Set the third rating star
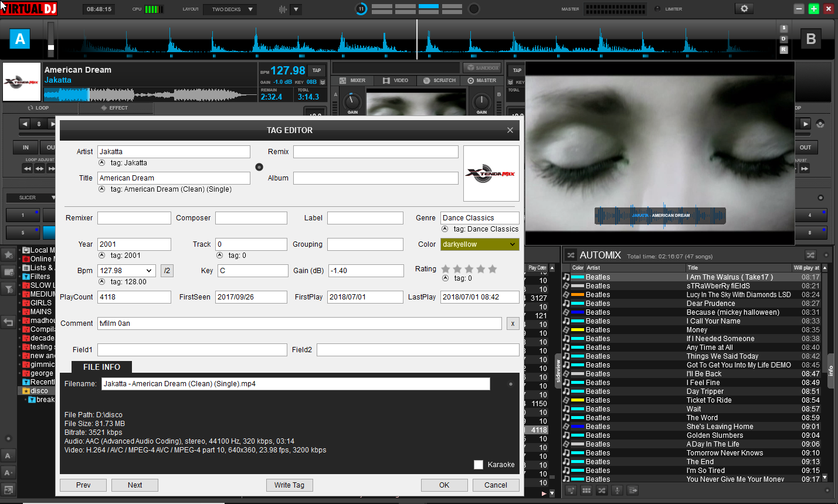The image size is (838, 504). click(469, 269)
